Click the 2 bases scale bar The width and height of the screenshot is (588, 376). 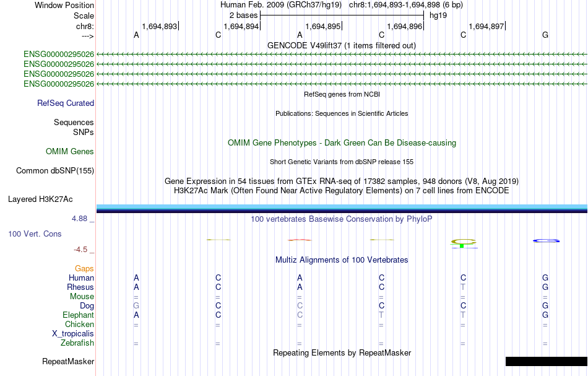point(342,15)
